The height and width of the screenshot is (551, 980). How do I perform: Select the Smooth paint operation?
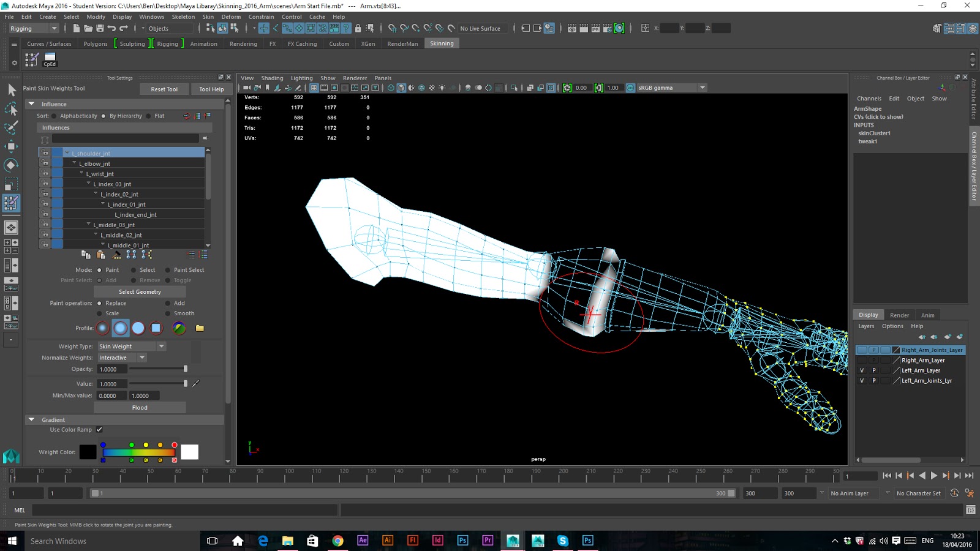click(168, 313)
